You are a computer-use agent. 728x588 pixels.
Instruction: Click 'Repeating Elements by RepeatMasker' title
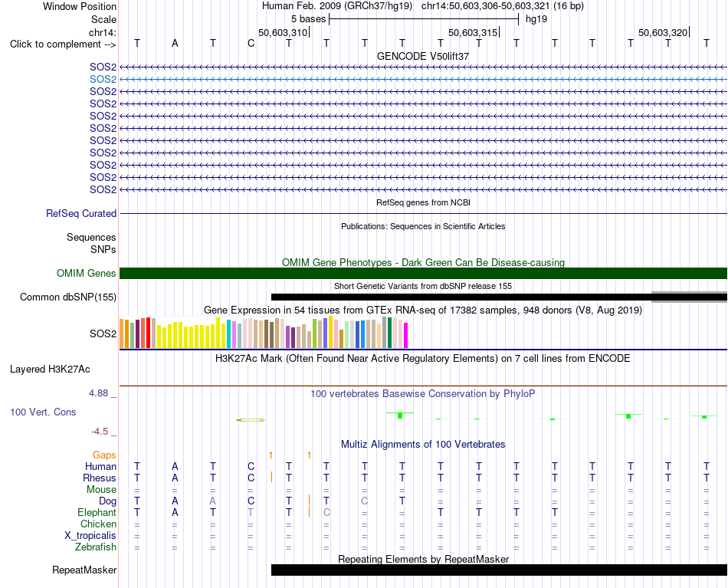click(424, 559)
